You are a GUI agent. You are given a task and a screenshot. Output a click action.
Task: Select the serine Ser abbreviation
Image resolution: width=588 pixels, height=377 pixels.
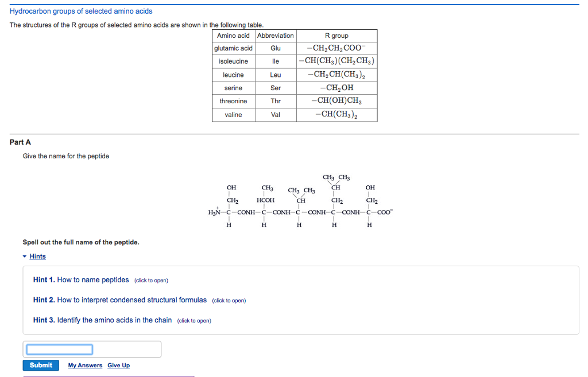coord(276,88)
